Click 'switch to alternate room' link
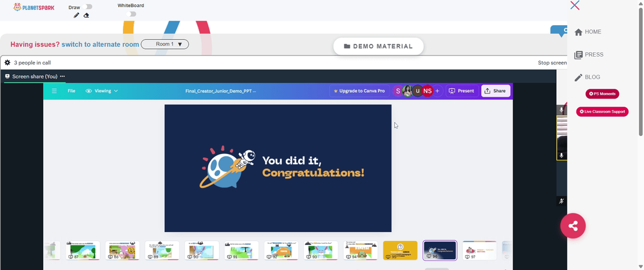This screenshot has width=644, height=270. pos(100,44)
